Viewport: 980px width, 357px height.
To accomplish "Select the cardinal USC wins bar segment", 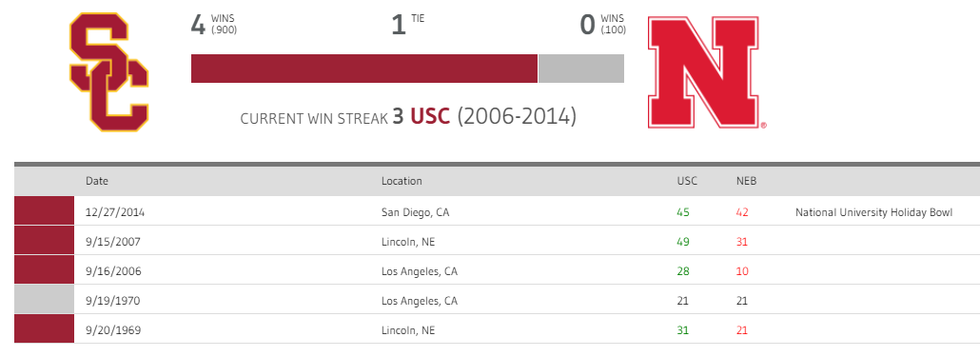I will (363, 69).
